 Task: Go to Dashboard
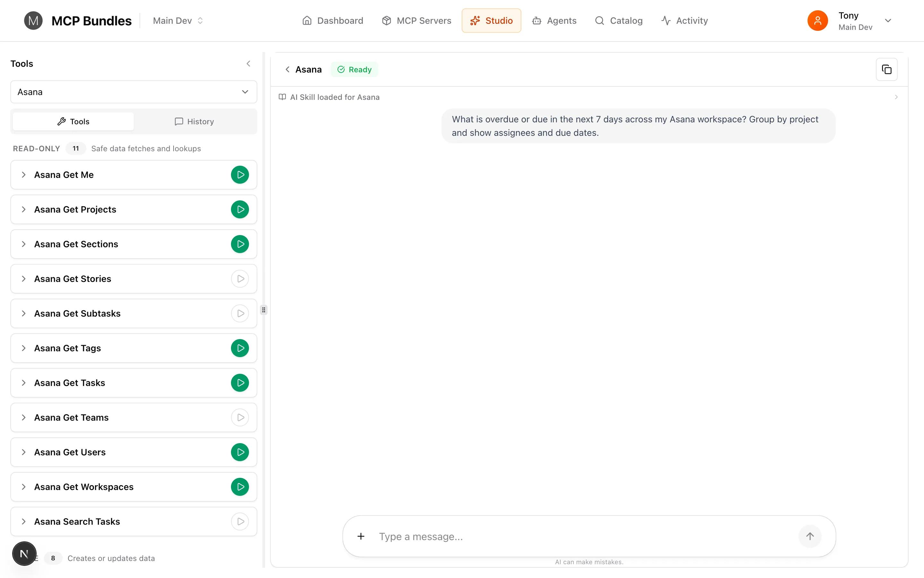[x=333, y=21]
